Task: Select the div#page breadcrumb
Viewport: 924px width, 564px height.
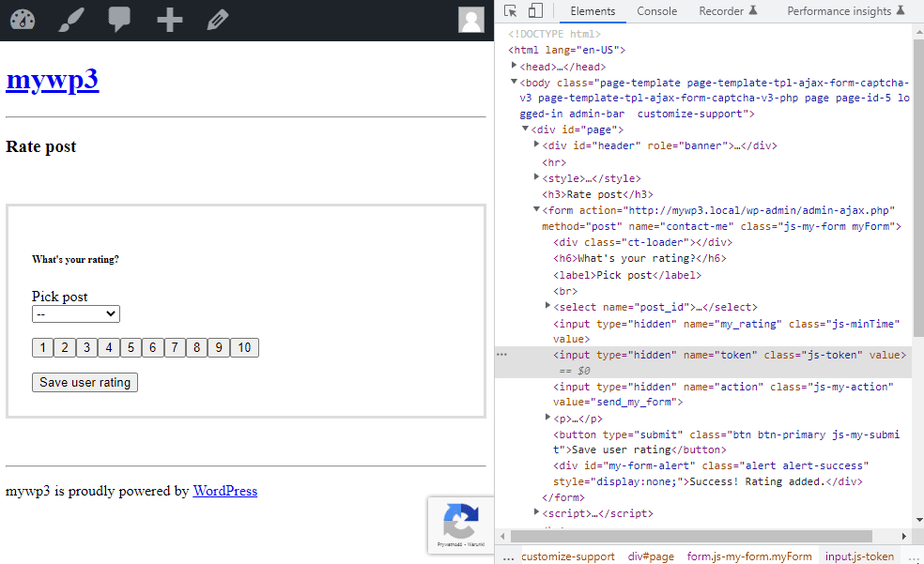Action: 651,556
